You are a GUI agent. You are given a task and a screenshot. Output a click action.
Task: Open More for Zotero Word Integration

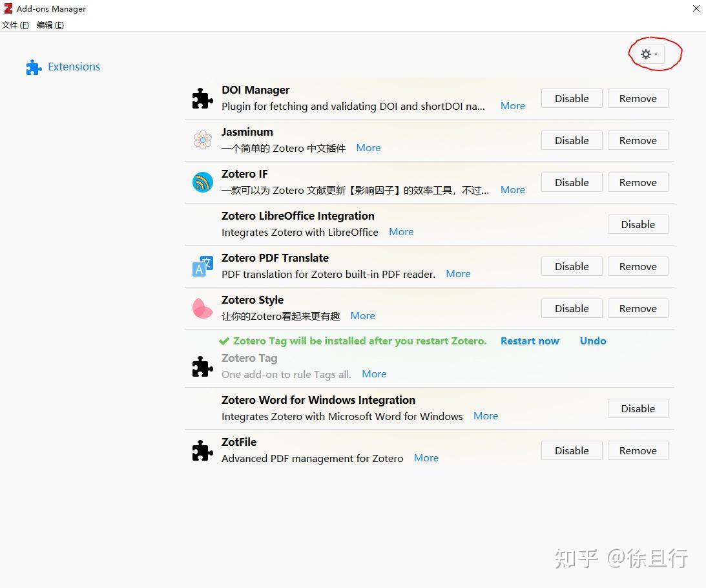click(x=485, y=415)
